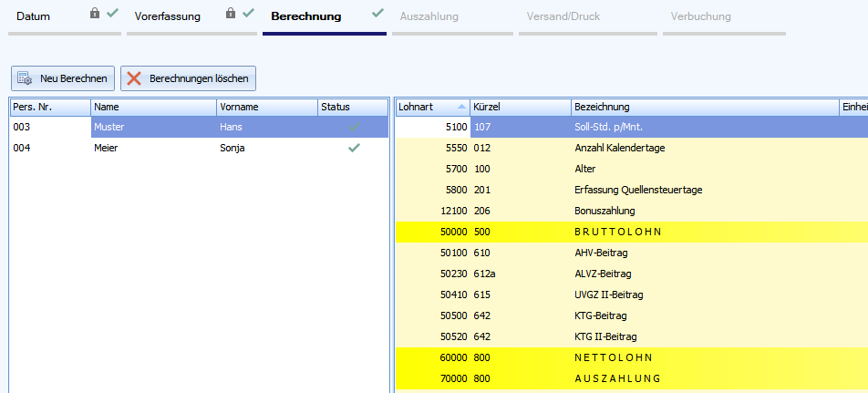Sort employees by the Name column header
This screenshot has width=868, height=393.
(x=152, y=107)
